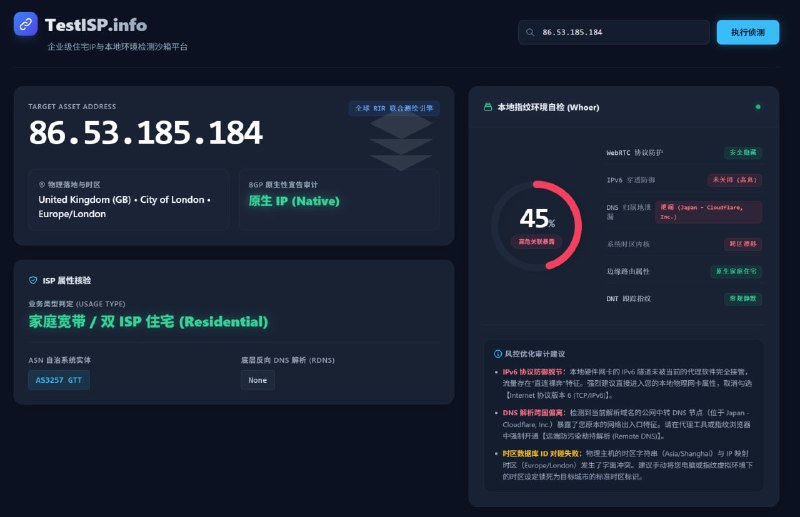Screen dimensions: 800x517
Task: Click the 底层反向 DNS 解析 (RDNS) label
Action: 288,360
